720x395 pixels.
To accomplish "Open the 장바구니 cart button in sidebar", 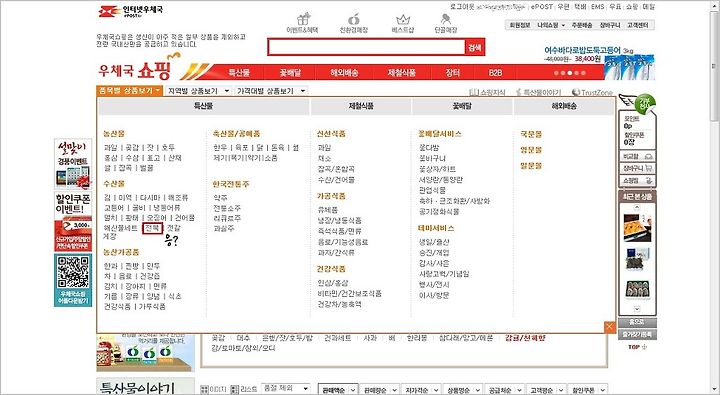I will click(x=637, y=169).
